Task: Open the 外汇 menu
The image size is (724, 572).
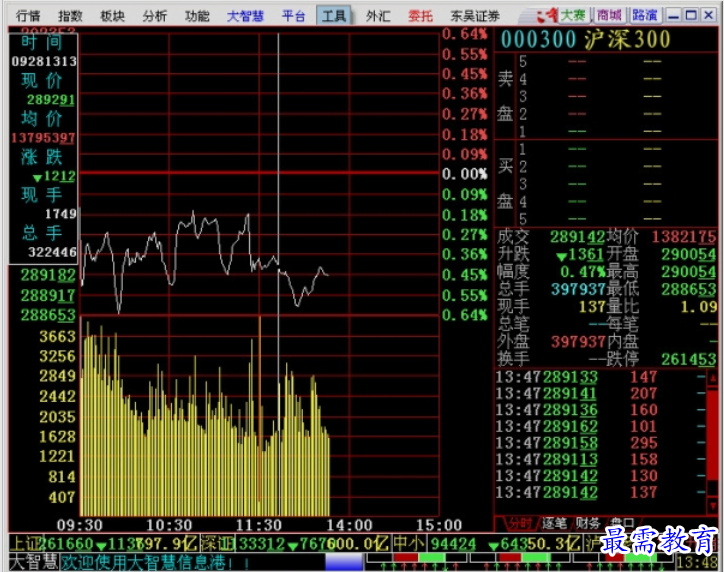Action: [x=378, y=16]
